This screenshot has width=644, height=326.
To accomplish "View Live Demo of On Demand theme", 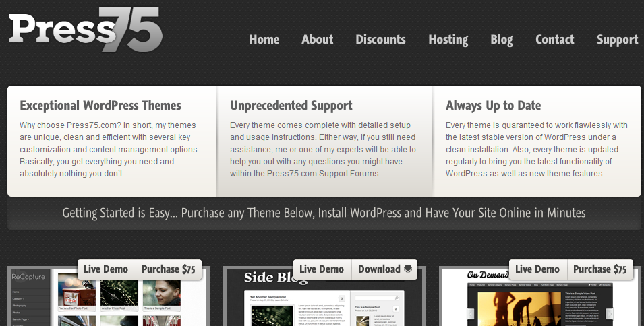I will [537, 269].
